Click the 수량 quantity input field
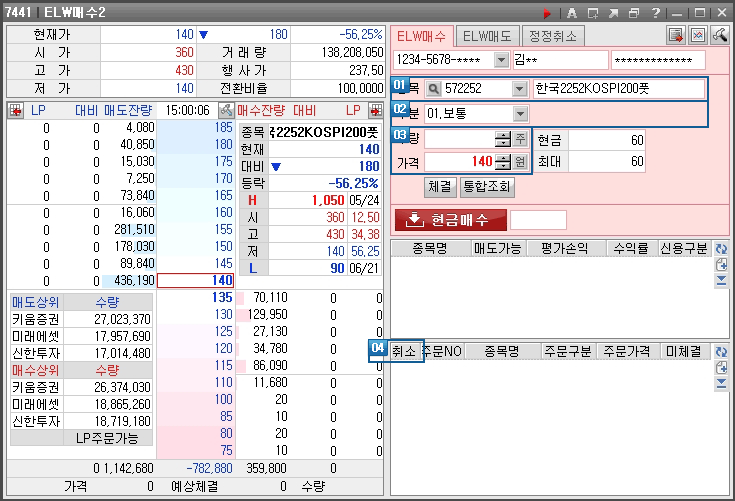Viewport: 735px width, 501px height. [459, 138]
